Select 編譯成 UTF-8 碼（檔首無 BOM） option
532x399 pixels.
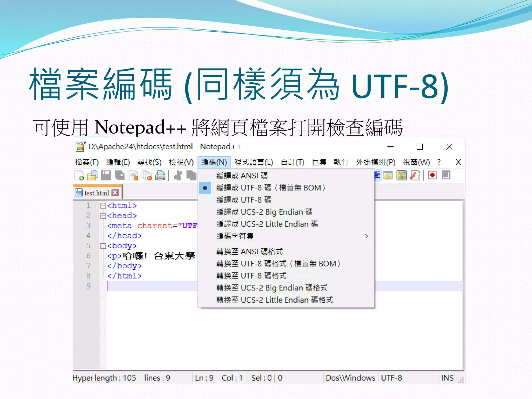click(x=286, y=188)
